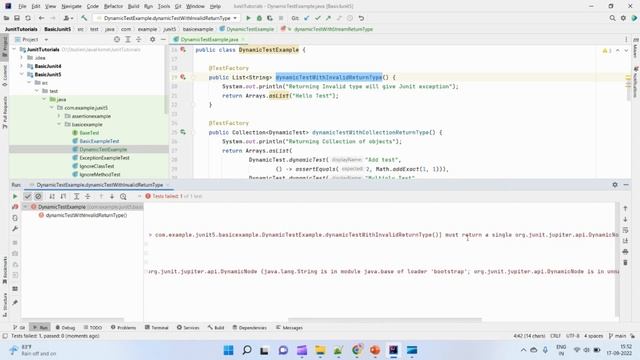The height and width of the screenshot is (360, 640).
Task: Push commits with Git push arrow icon
Action: pos(328,18)
